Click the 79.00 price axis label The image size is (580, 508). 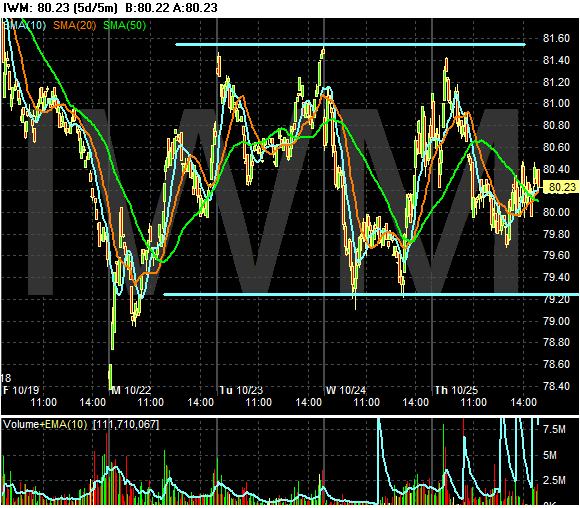(556, 321)
